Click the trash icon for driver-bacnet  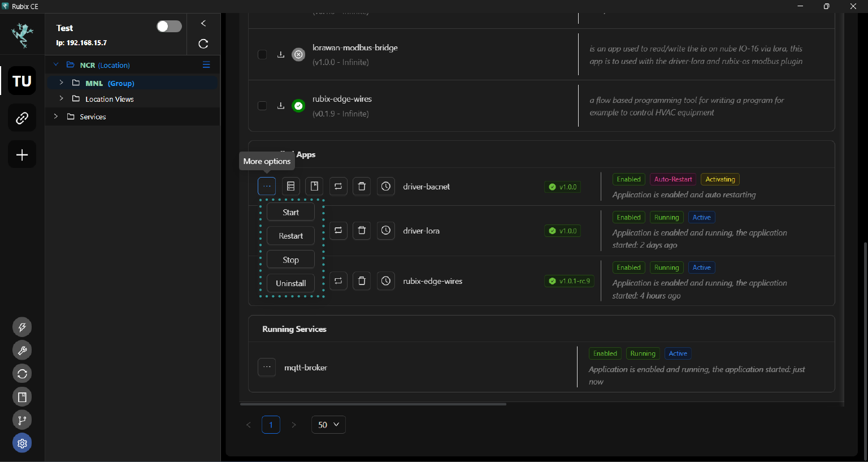tap(362, 186)
